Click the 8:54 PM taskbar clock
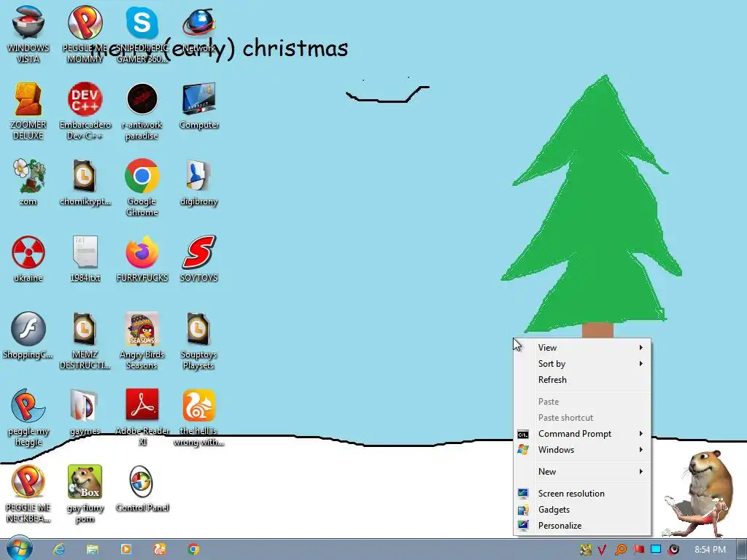Viewport: 747px width, 560px height. pyautogui.click(x=710, y=550)
